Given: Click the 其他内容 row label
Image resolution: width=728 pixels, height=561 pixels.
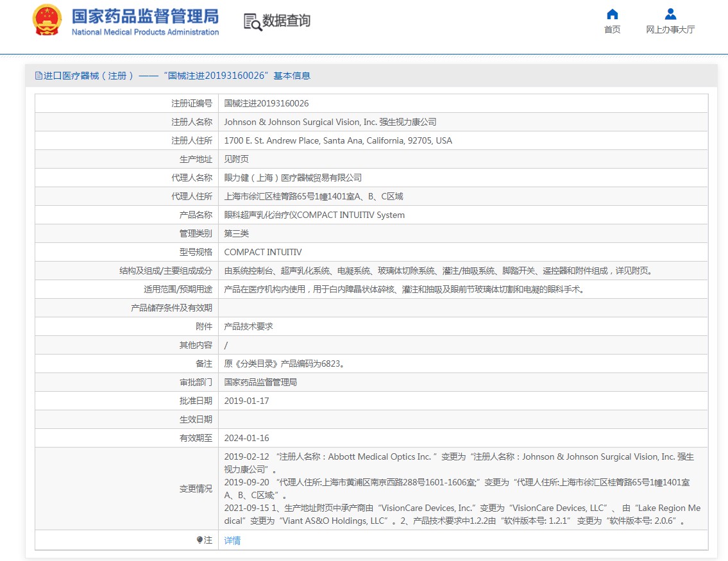Looking at the screenshot, I should 196,345.
